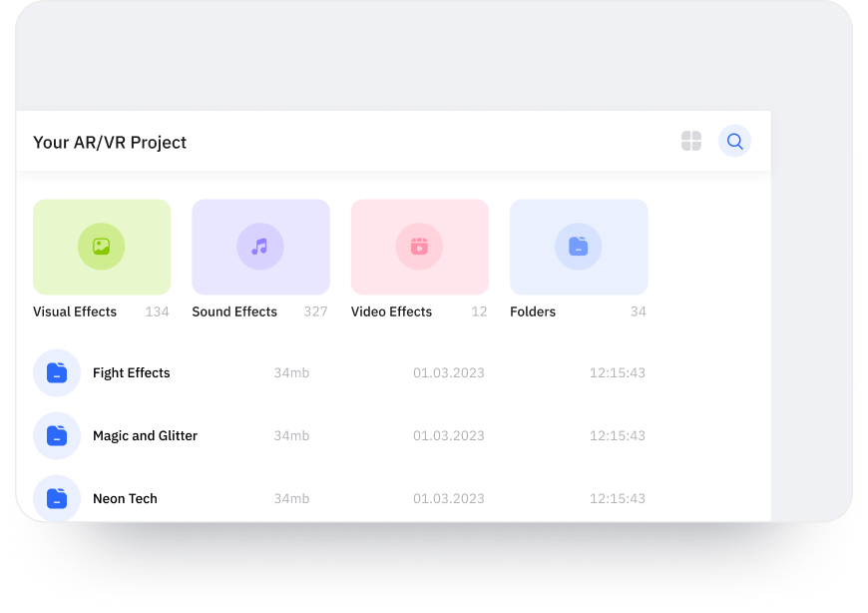This screenshot has height=613, width=868.
Task: Click the 12:15:43 time of Fight Effects
Action: (x=618, y=372)
